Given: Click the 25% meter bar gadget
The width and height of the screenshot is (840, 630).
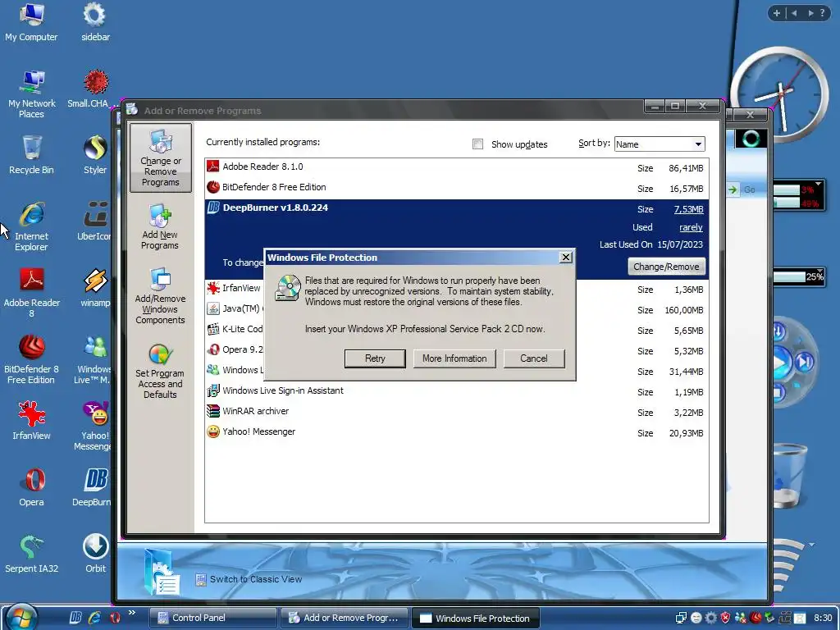Looking at the screenshot, I should 798,276.
